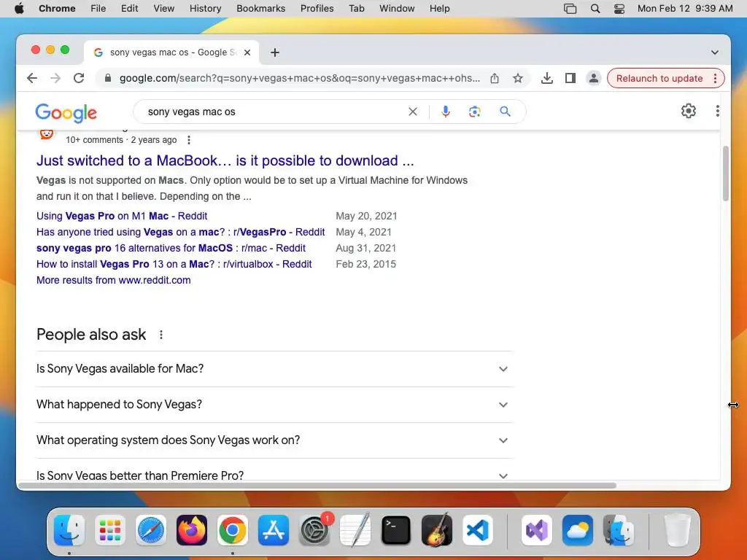Expand 'Is Sony Vegas available for Mac?'

[274, 369]
